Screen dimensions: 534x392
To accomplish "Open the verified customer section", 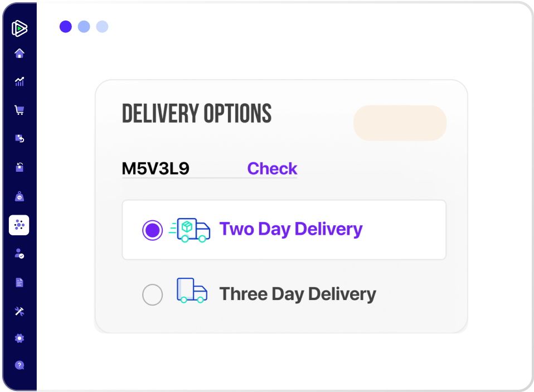I will coord(20,253).
